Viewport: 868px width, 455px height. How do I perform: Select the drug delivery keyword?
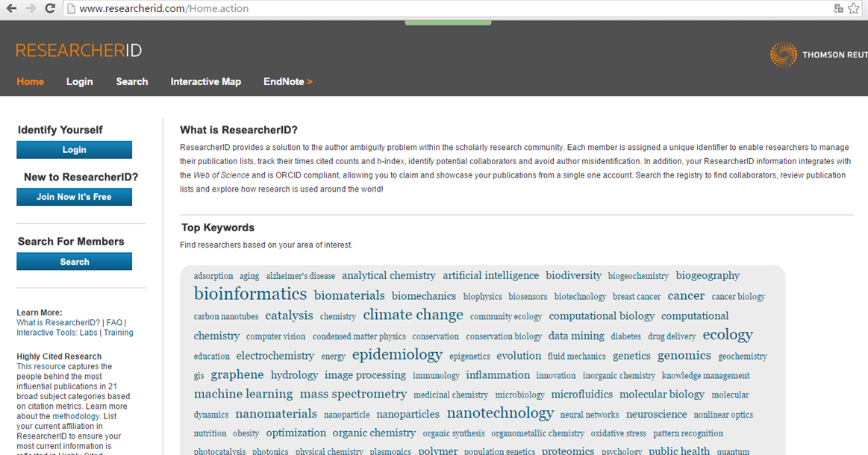point(672,336)
